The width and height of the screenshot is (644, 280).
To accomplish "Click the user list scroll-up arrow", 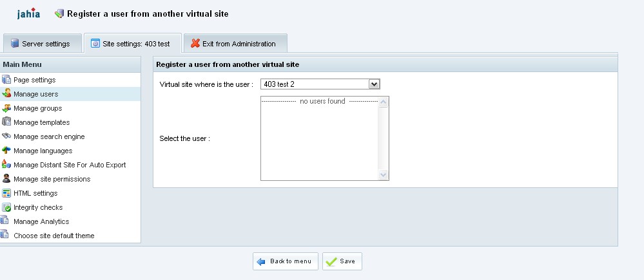I will click(383, 102).
